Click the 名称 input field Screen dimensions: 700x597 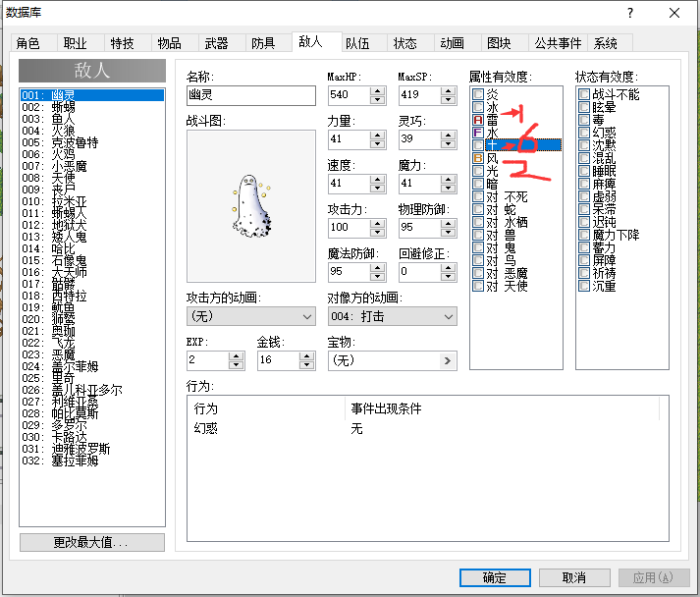[x=251, y=95]
